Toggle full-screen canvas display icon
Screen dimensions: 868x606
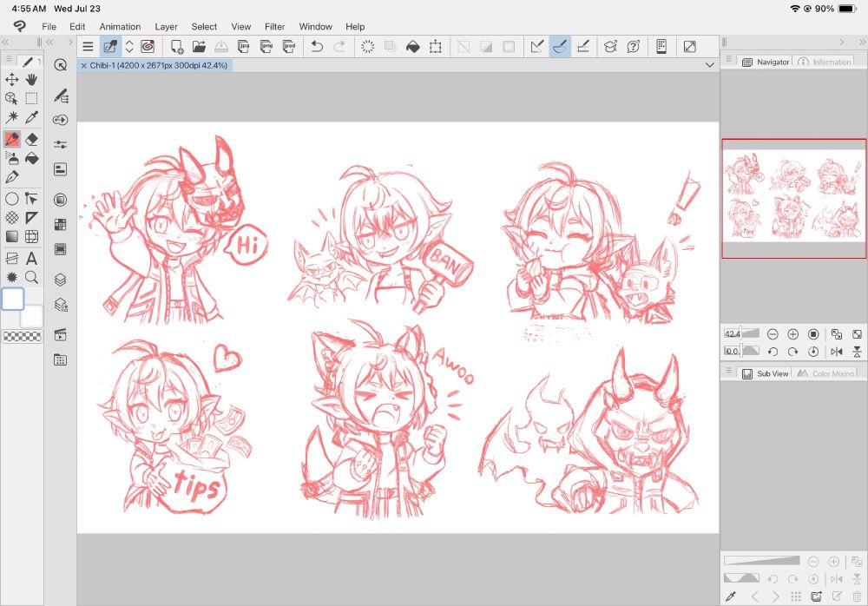point(690,47)
